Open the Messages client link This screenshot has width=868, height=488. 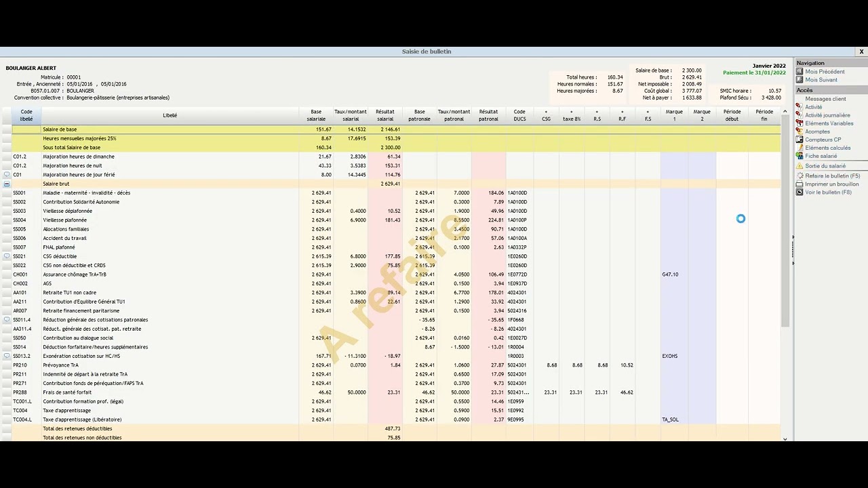click(x=825, y=99)
